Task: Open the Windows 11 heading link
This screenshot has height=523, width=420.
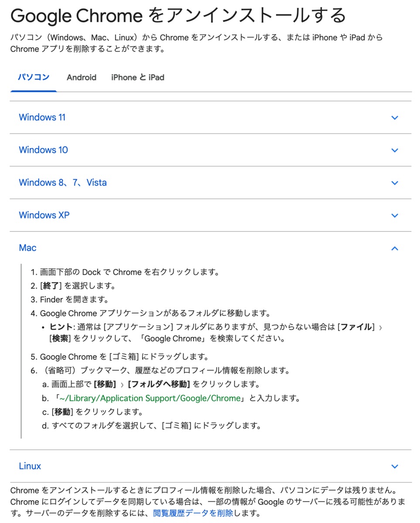Action: click(42, 117)
